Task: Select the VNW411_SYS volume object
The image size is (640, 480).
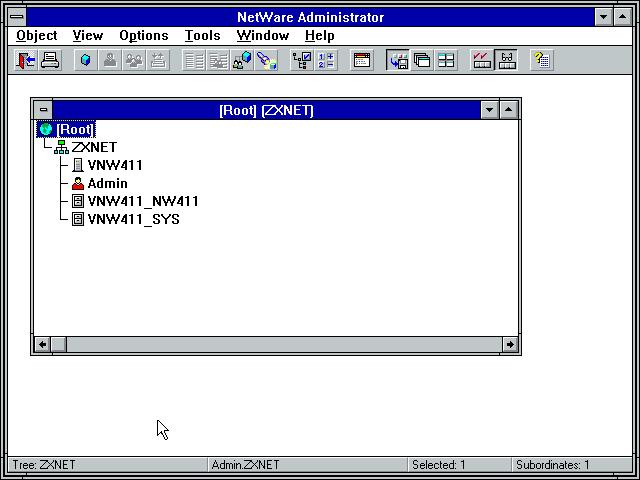Action: pyautogui.click(x=126, y=219)
